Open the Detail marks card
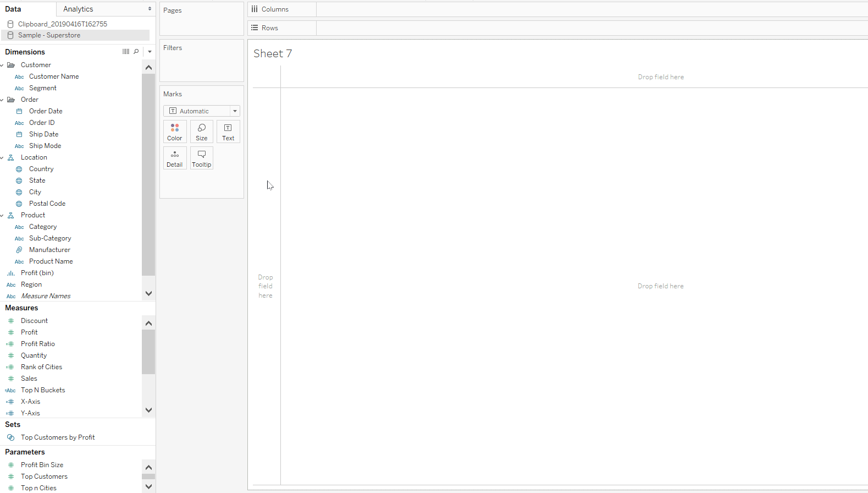This screenshot has height=493, width=868. pyautogui.click(x=175, y=158)
